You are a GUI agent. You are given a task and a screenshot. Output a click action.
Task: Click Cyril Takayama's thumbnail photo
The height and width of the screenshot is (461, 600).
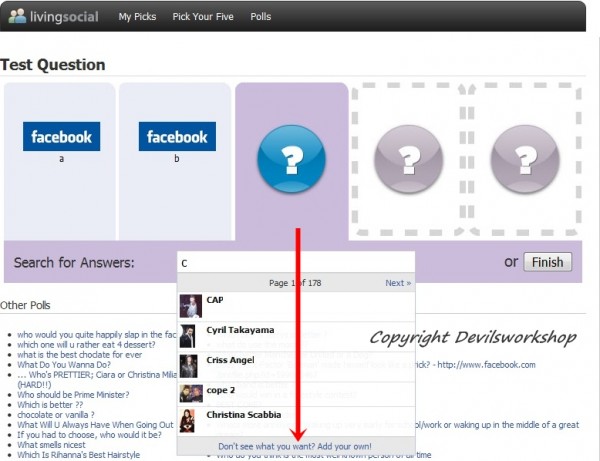pos(188,336)
